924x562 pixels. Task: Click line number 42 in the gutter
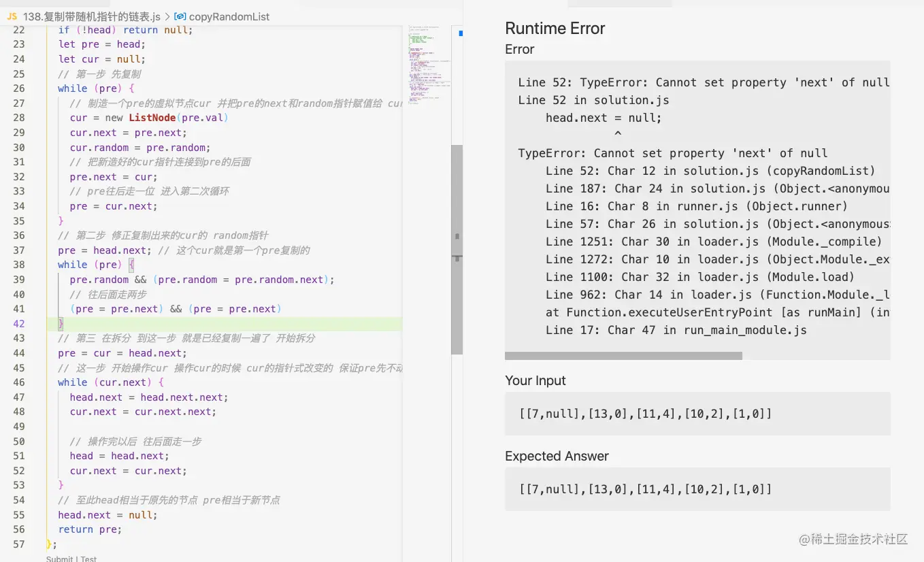point(18,324)
